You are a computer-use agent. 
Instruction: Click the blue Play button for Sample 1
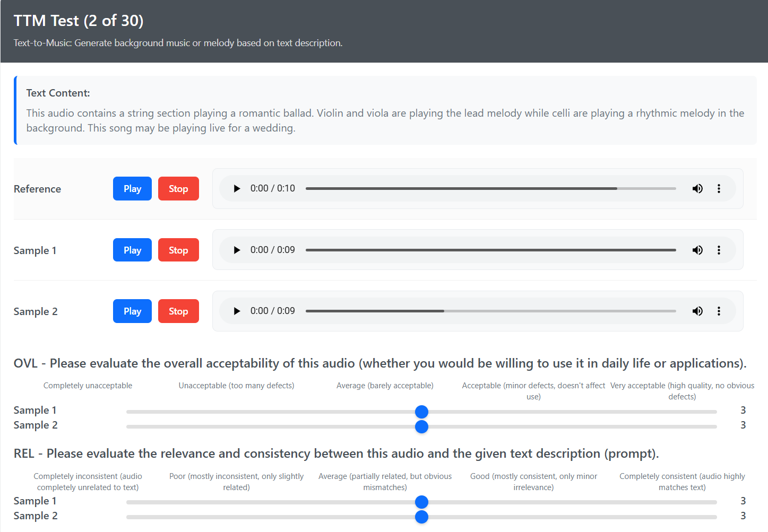coord(132,250)
